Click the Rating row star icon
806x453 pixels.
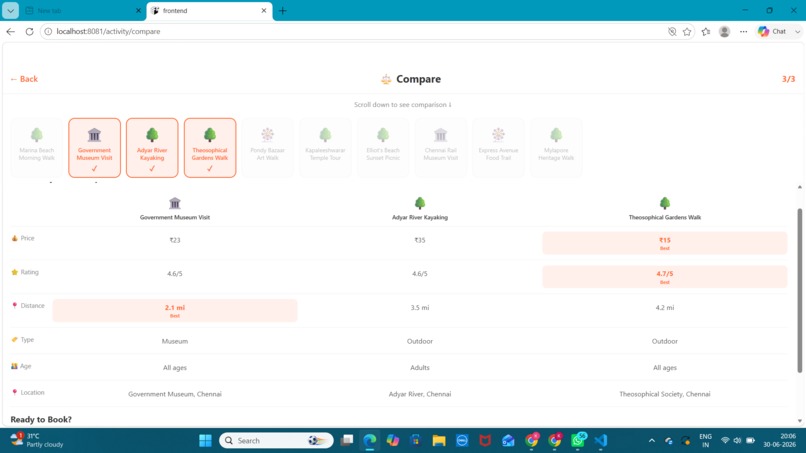[x=14, y=272]
